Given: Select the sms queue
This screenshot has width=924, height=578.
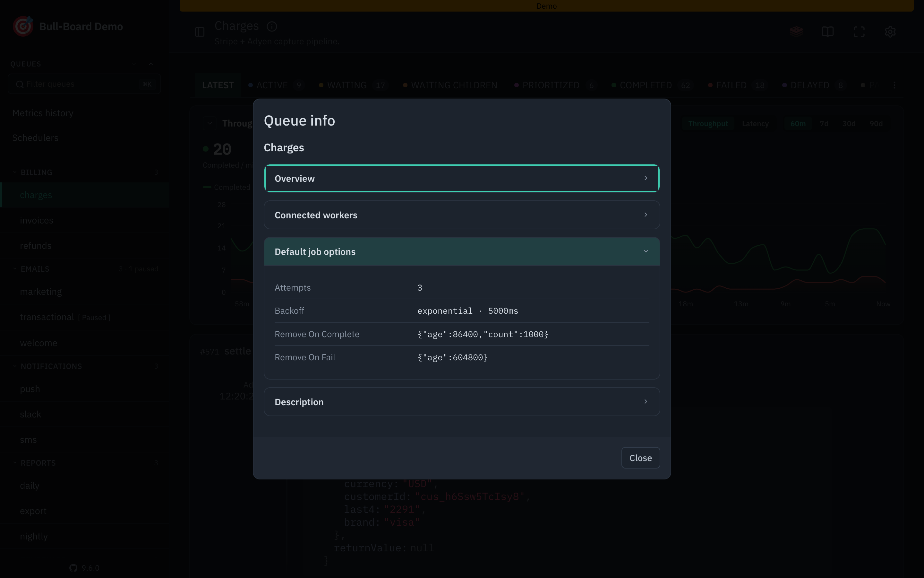Looking at the screenshot, I should [84, 440].
